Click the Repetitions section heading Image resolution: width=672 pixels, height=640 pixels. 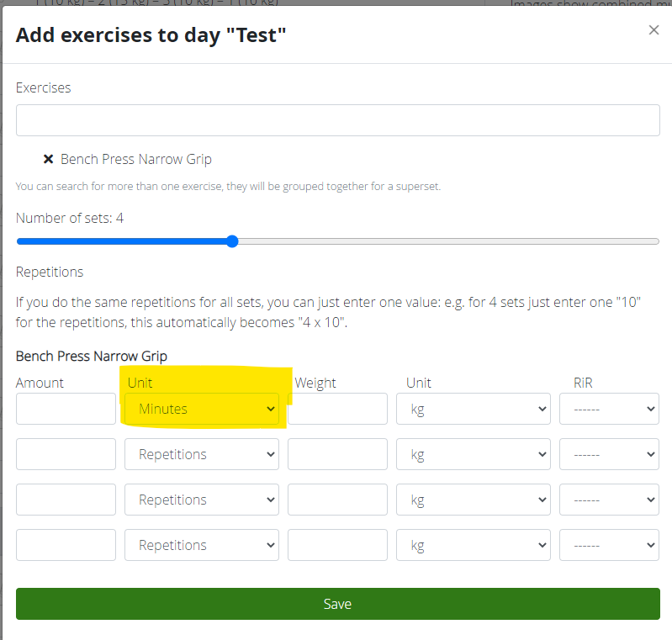[x=50, y=272]
